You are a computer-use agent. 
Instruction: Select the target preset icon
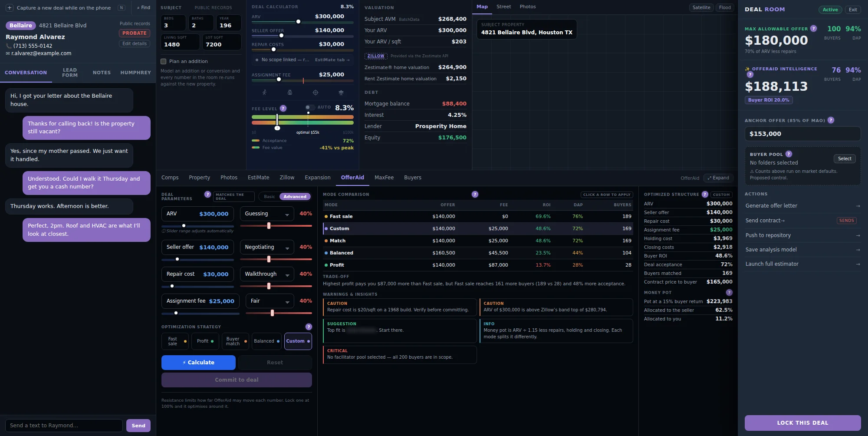316,92
